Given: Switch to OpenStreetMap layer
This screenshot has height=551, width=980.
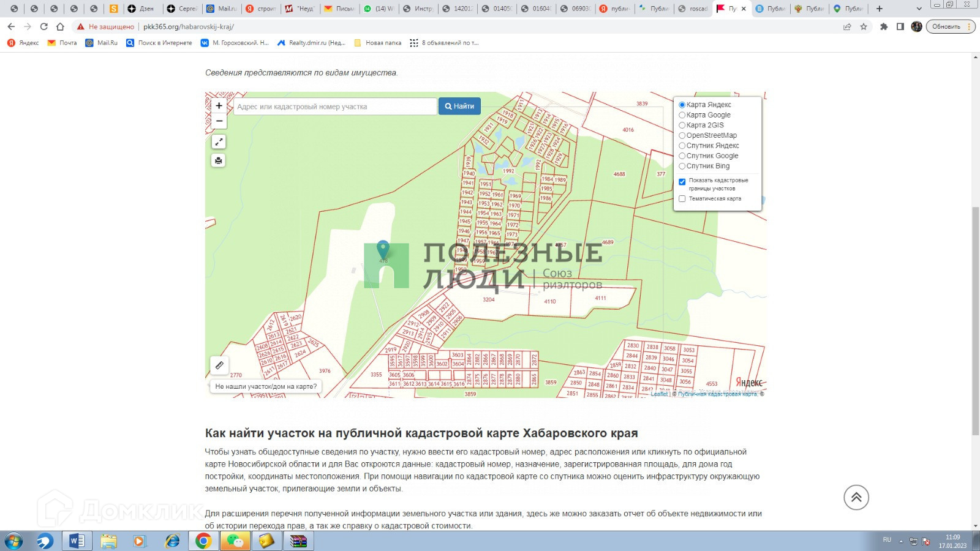Looking at the screenshot, I should point(682,135).
